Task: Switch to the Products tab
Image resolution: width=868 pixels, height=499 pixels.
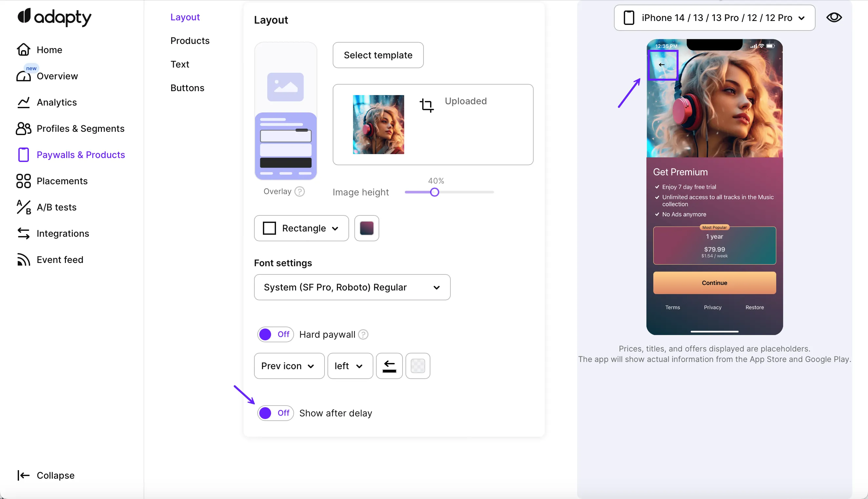Action: tap(190, 40)
